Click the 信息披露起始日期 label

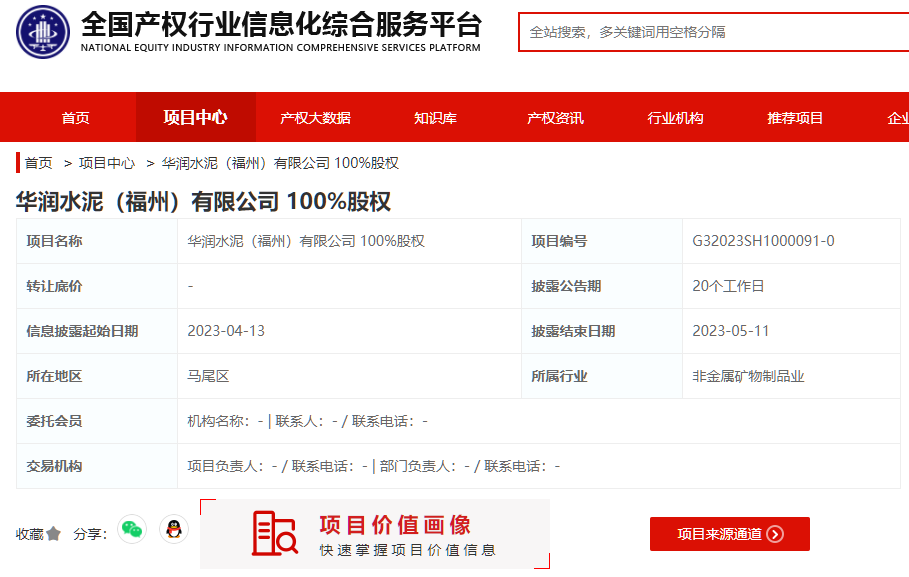82,331
